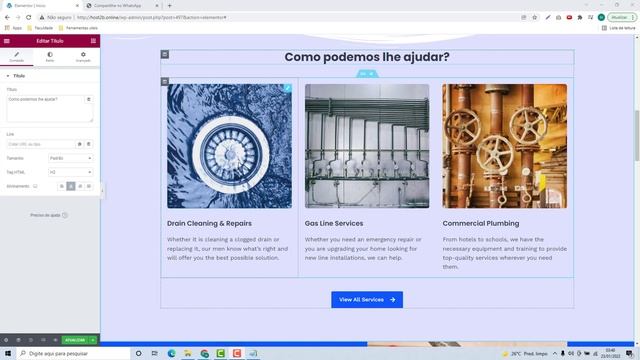The height and width of the screenshot is (360, 640).
Task: Open the browser extensions puzzle icon
Action: point(580,18)
